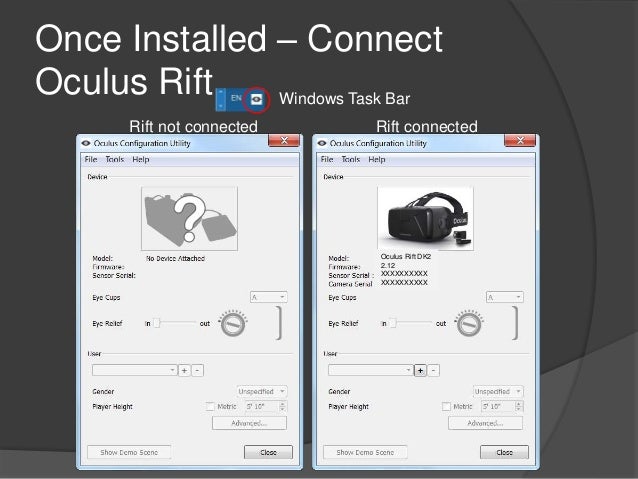Open the Gender dropdown in the left window
This screenshot has width=638, height=479.
[x=262, y=392]
